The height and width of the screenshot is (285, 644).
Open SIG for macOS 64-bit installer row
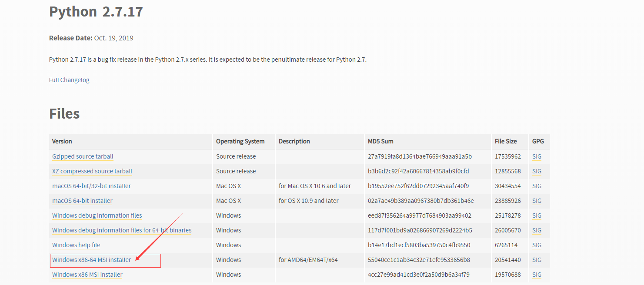click(537, 201)
